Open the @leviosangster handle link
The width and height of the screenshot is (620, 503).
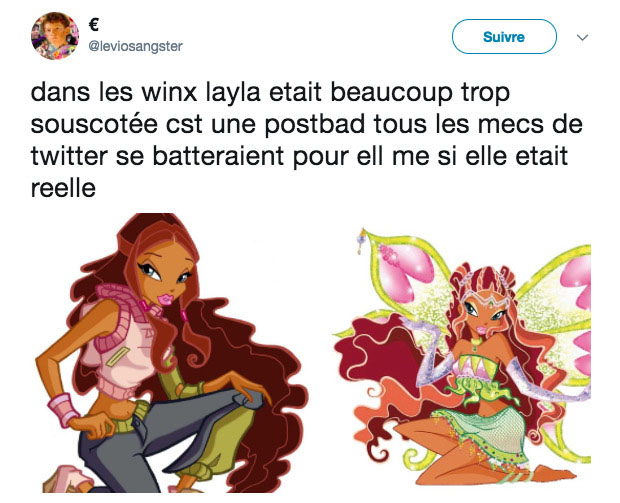pos(136,46)
